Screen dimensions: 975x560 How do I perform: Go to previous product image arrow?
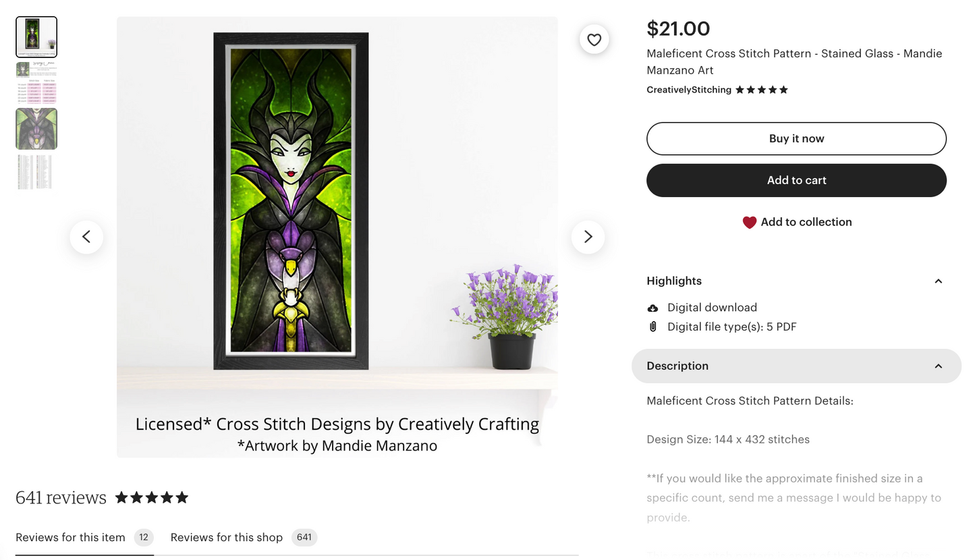click(86, 237)
